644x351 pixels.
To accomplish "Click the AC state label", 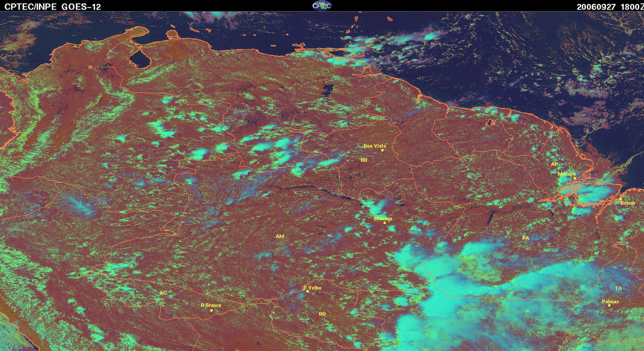I will point(163,292).
